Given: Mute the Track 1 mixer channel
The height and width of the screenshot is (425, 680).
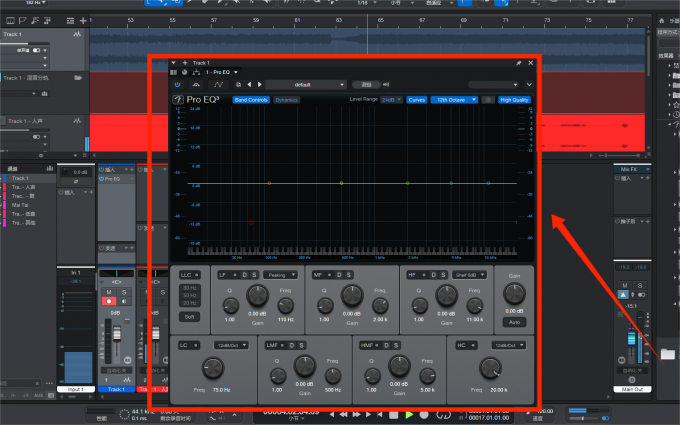Looking at the screenshot, I should point(109,292).
